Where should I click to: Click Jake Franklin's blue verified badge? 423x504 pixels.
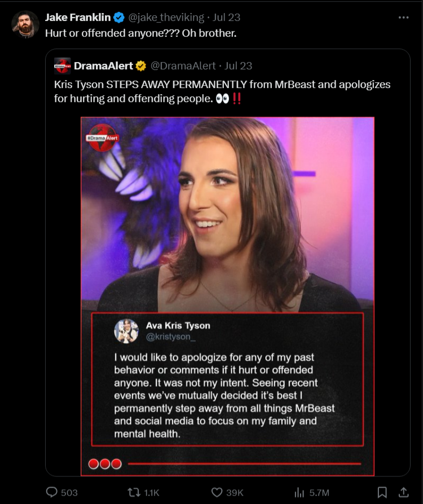point(119,17)
